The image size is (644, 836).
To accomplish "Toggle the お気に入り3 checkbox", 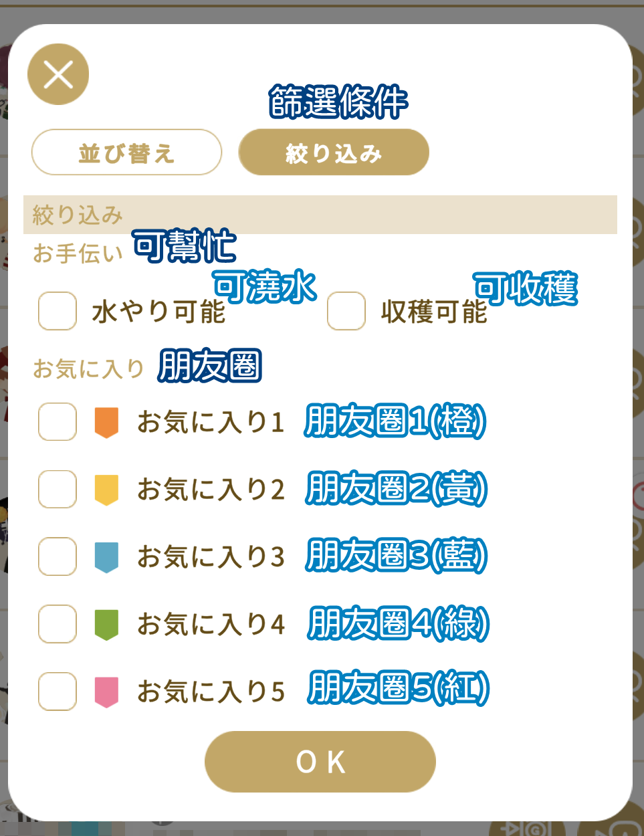I will coord(58,556).
